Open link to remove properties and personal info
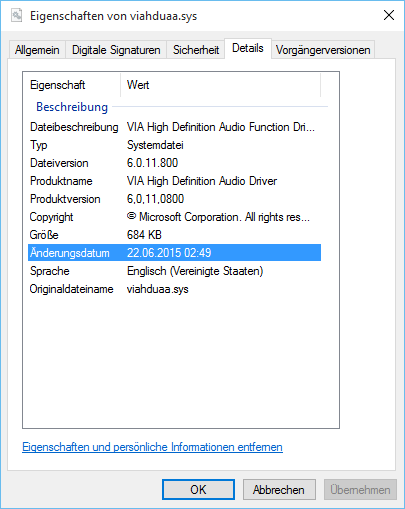405x509 pixels. coord(152,447)
